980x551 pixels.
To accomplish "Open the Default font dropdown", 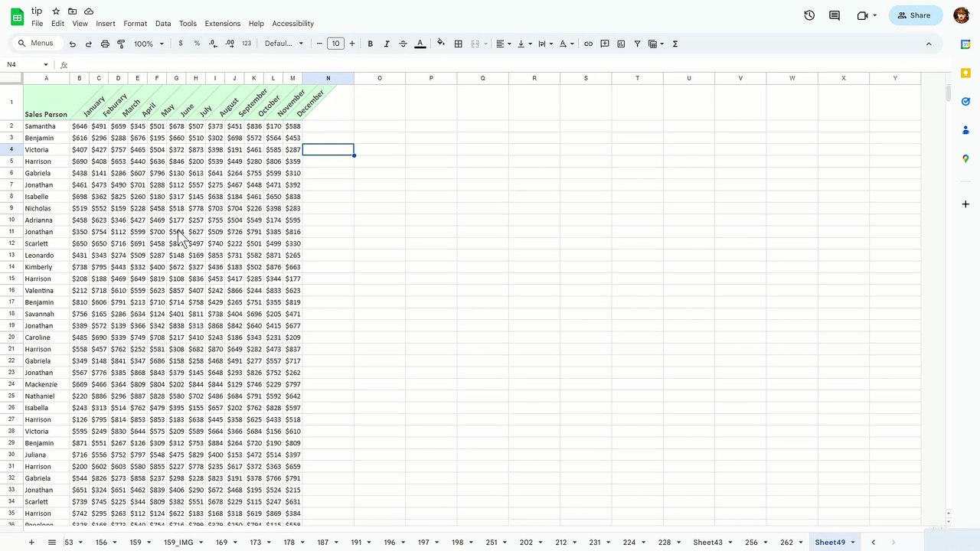I will [284, 44].
